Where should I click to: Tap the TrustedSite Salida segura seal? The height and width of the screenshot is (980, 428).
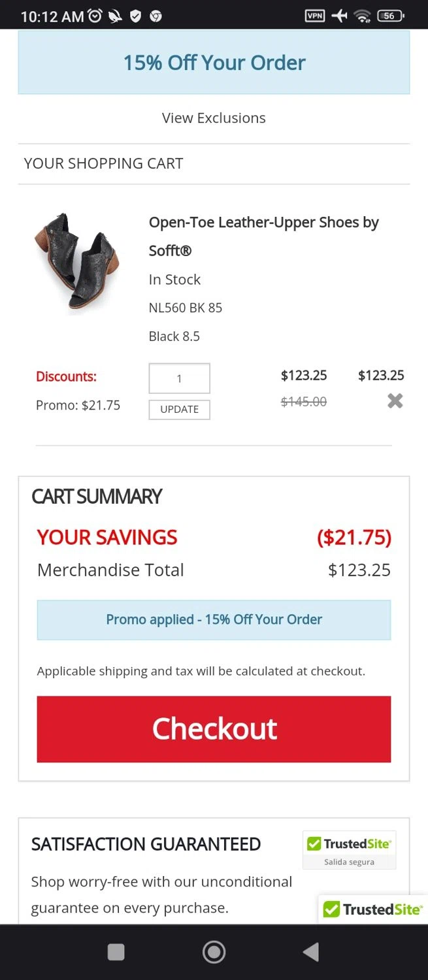coord(349,850)
